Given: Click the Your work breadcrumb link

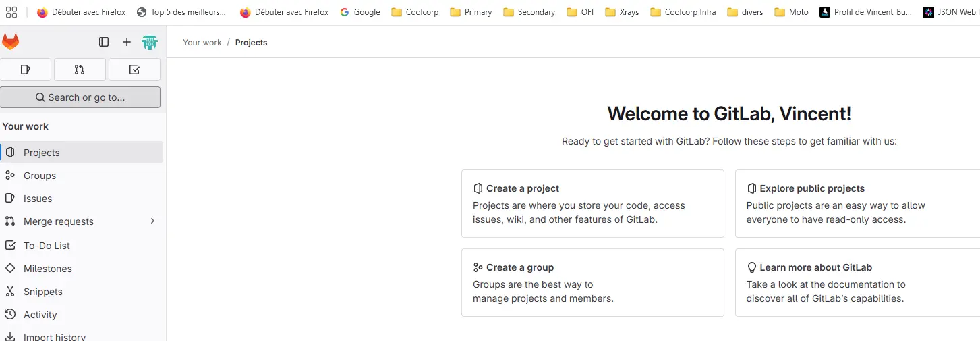Looking at the screenshot, I should point(202,43).
